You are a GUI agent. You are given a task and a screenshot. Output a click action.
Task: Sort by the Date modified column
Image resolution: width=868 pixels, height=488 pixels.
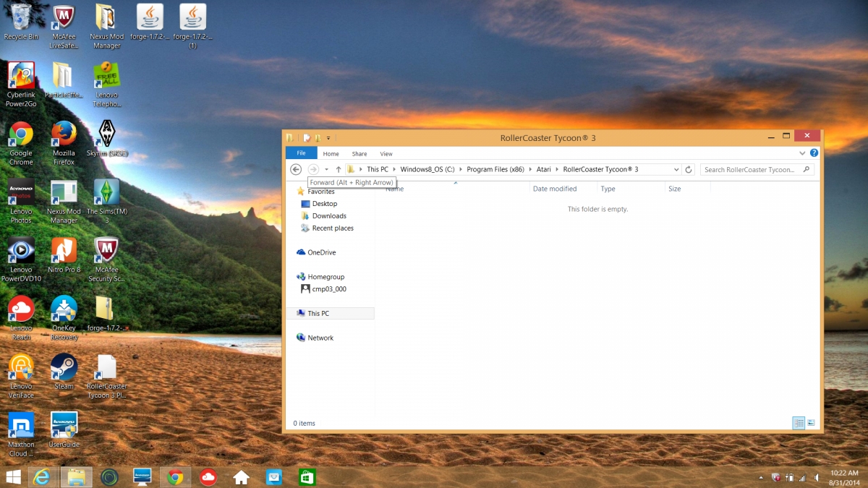pos(555,189)
